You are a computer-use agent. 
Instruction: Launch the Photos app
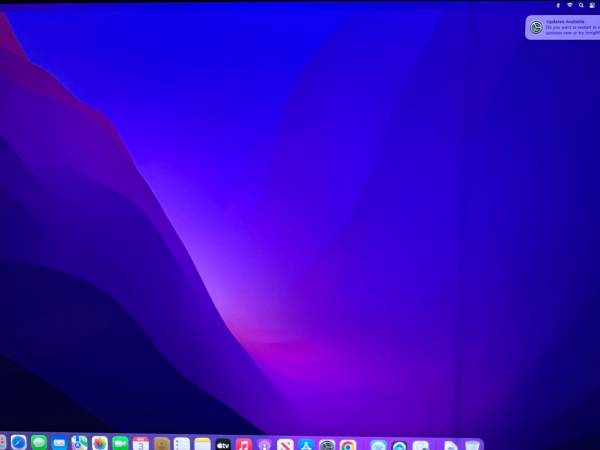click(x=100, y=443)
